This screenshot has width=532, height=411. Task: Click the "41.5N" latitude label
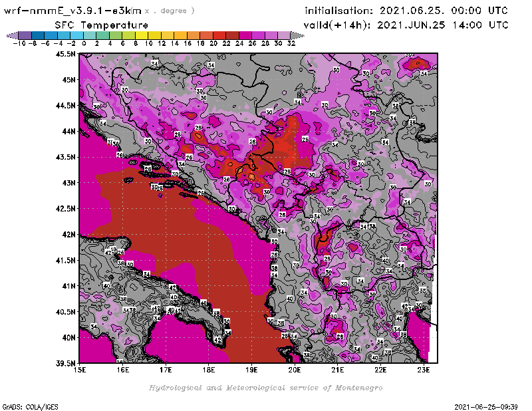click(65, 260)
